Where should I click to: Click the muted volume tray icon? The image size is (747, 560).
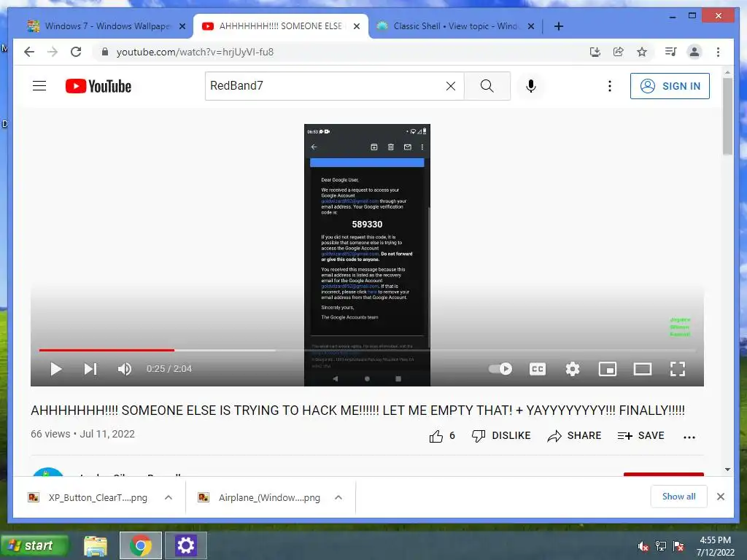643,546
